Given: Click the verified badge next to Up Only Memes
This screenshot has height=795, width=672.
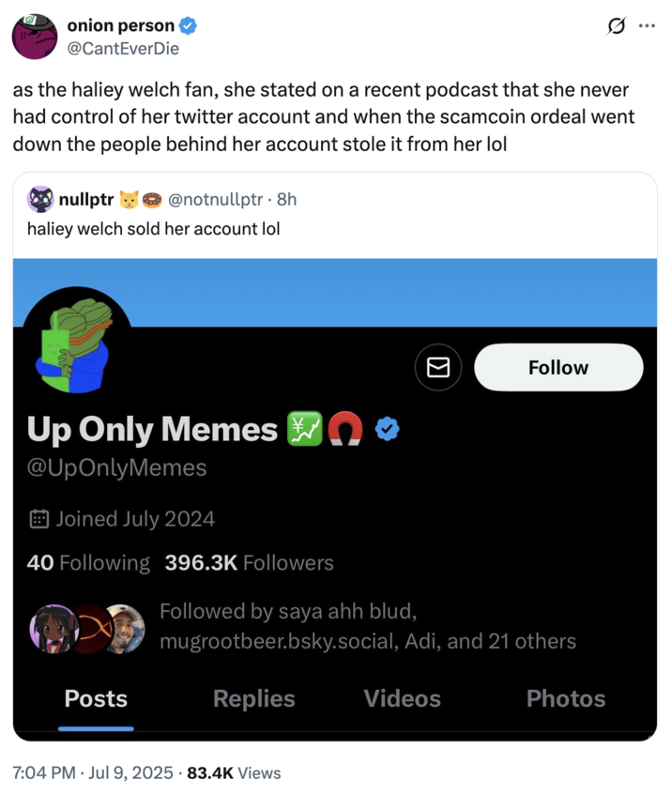Looking at the screenshot, I should (x=386, y=429).
